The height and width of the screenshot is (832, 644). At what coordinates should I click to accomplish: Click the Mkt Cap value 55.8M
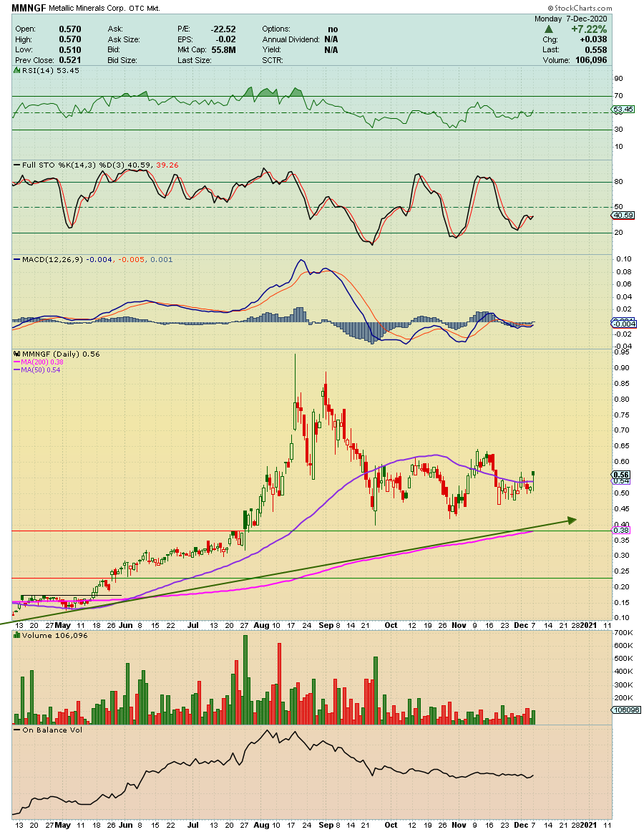coord(223,50)
